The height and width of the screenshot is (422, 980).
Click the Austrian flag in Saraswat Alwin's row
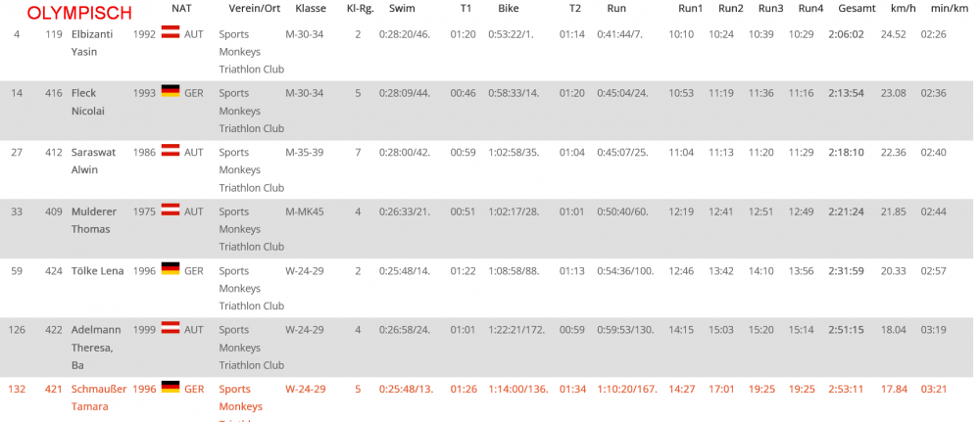[170, 151]
